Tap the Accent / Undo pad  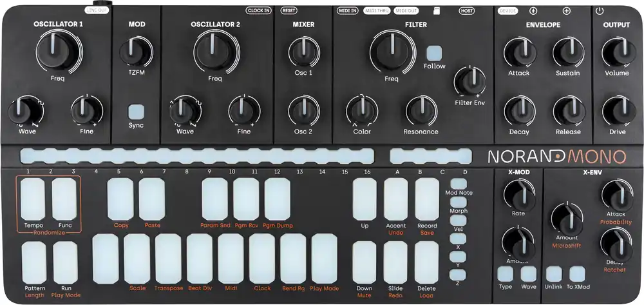(x=396, y=199)
